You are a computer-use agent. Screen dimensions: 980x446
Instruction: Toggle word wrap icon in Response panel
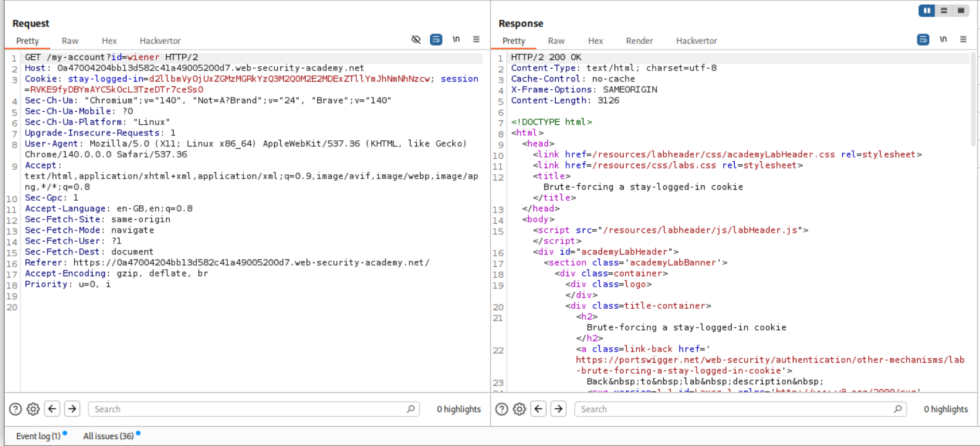[923, 40]
